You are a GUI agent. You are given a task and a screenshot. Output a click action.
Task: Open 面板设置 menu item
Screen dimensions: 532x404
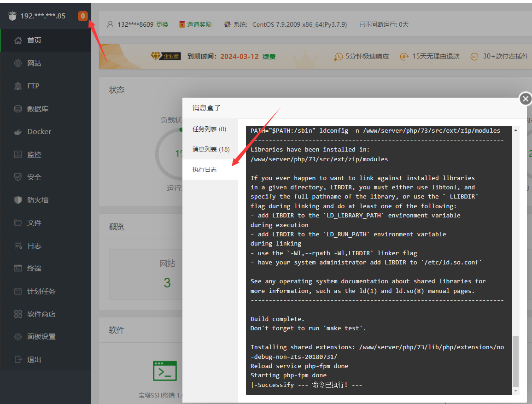[x=46, y=336]
